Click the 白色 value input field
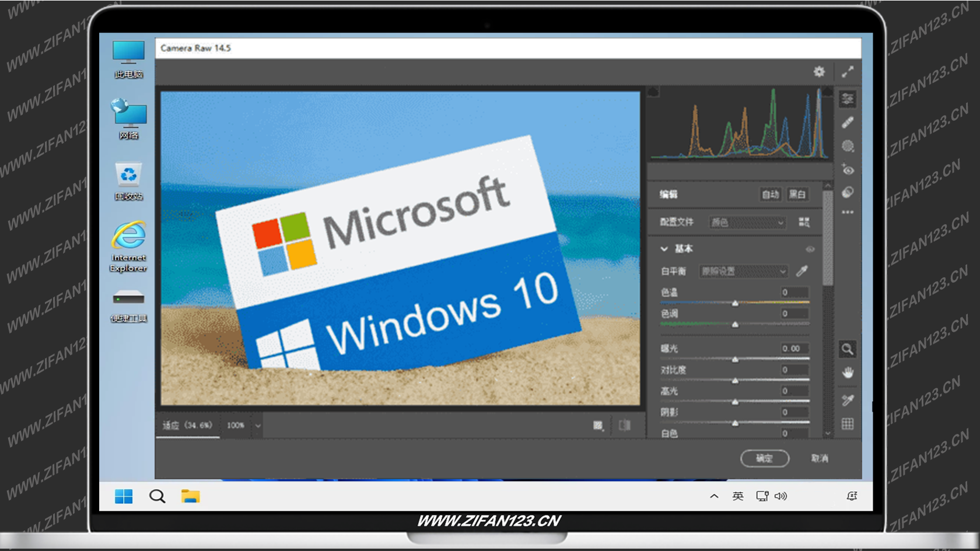Viewport: 980px width, 551px height. coord(795,433)
